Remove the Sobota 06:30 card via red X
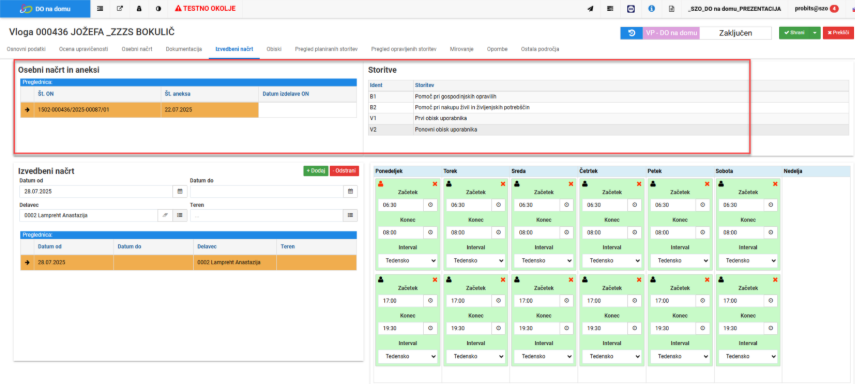 pyautogui.click(x=775, y=184)
